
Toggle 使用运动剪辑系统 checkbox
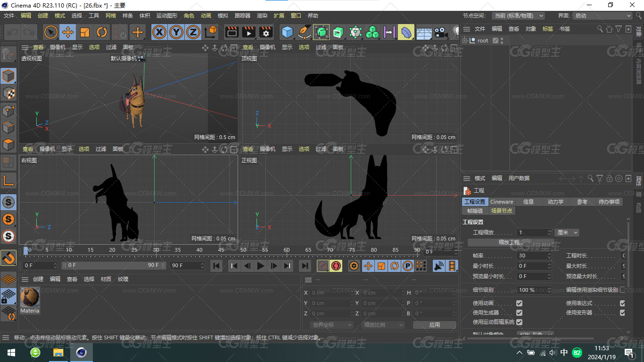pos(519,322)
